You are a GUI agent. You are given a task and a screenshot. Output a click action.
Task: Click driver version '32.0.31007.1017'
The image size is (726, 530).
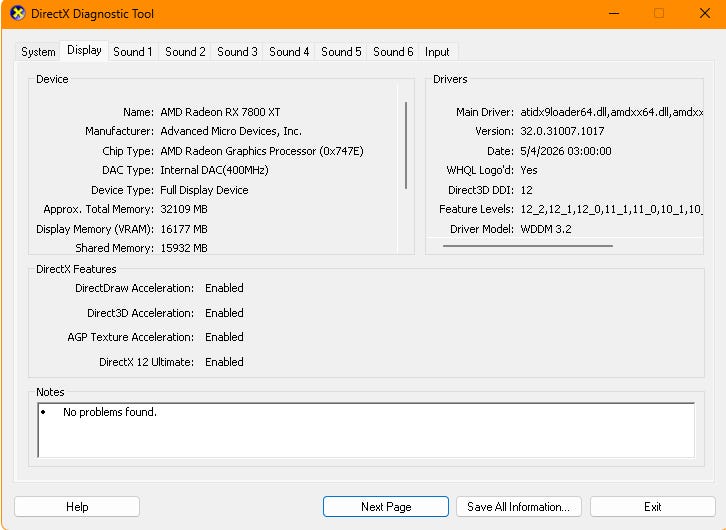(x=562, y=131)
